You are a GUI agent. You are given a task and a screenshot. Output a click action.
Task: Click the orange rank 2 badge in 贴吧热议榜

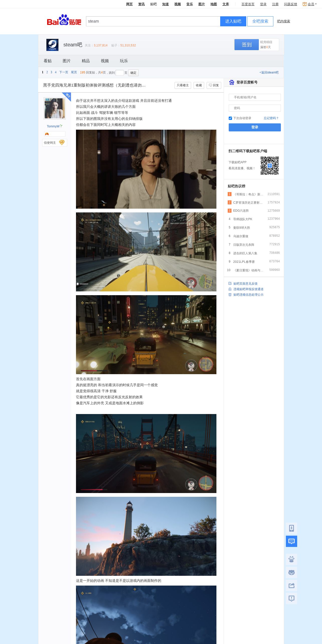[229, 202]
